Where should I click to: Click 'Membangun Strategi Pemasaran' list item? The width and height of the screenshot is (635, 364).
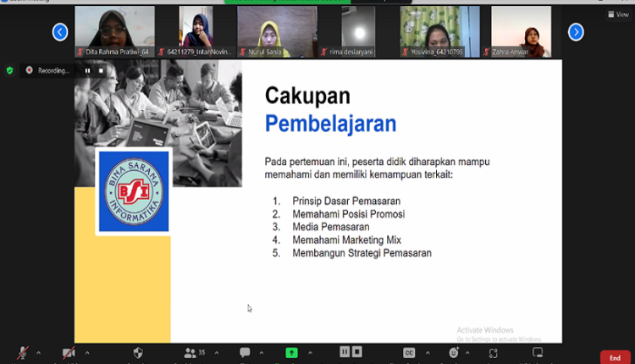362,253
